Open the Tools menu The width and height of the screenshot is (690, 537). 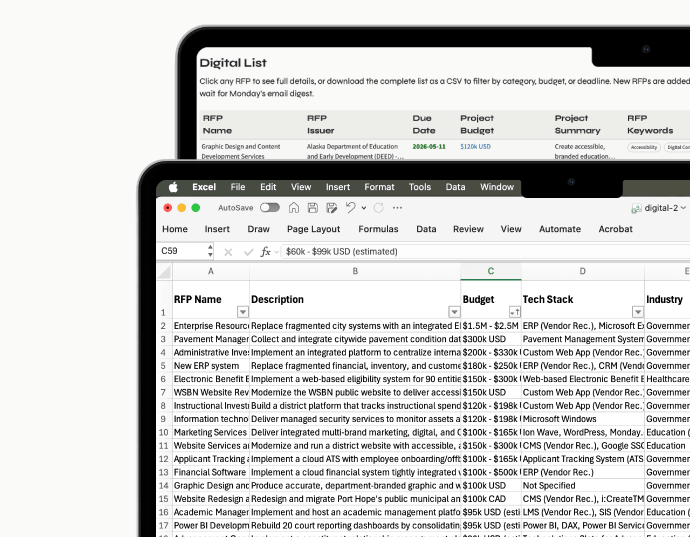point(419,187)
